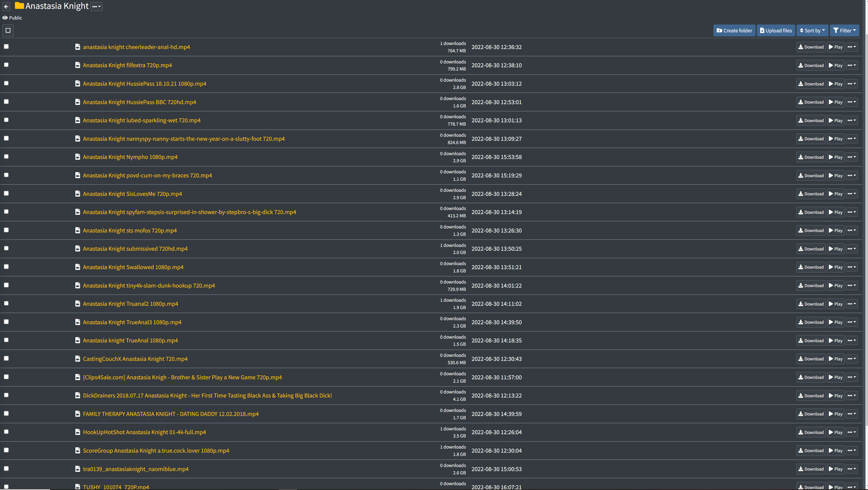Viewport: 868px width, 490px height.
Task: Select the checkbox for the 13:50:25 file
Action: click(x=6, y=248)
